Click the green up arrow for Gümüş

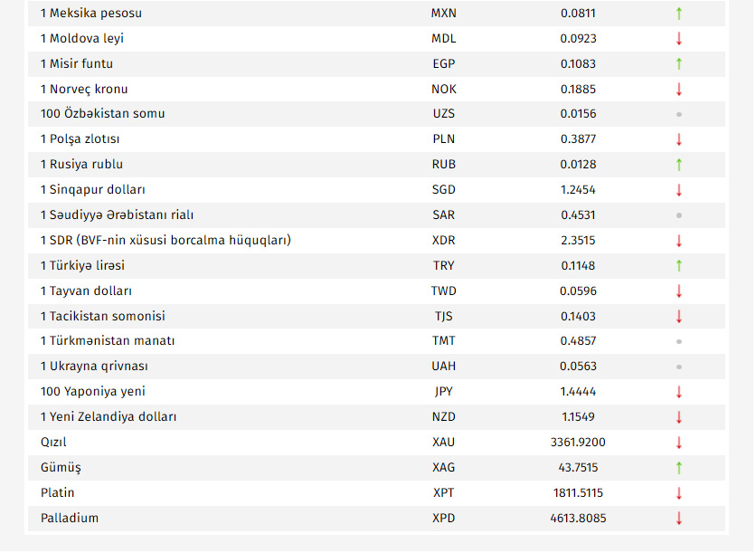[678, 468]
